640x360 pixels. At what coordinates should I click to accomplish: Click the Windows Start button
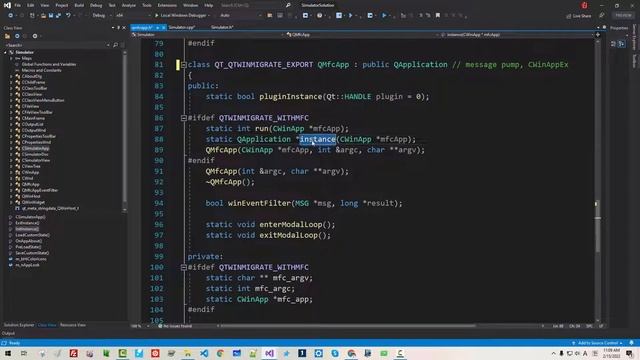8,353
